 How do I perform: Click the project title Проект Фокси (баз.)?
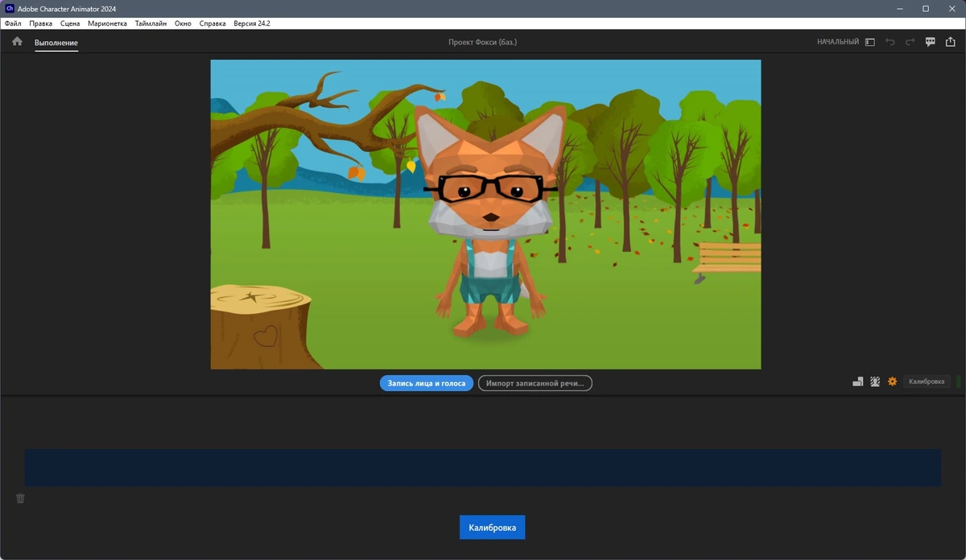click(x=483, y=42)
